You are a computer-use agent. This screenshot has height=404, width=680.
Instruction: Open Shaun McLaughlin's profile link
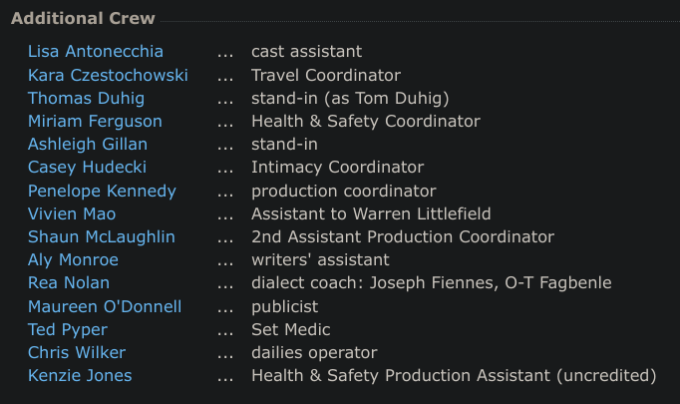coord(101,237)
